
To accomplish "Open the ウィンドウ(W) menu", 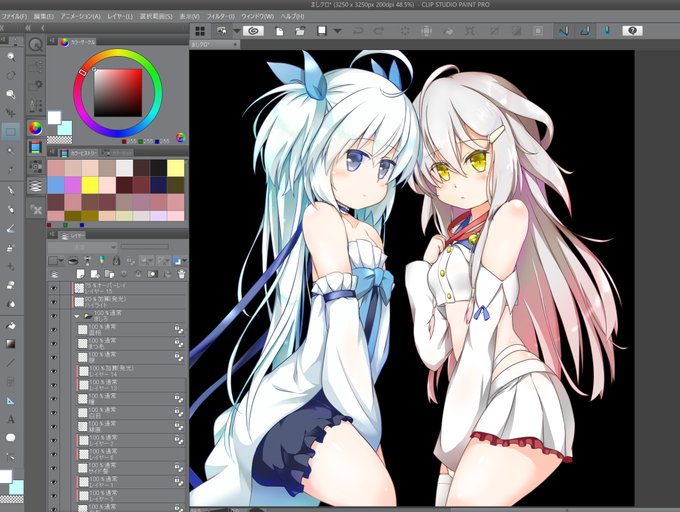I will coord(258,16).
